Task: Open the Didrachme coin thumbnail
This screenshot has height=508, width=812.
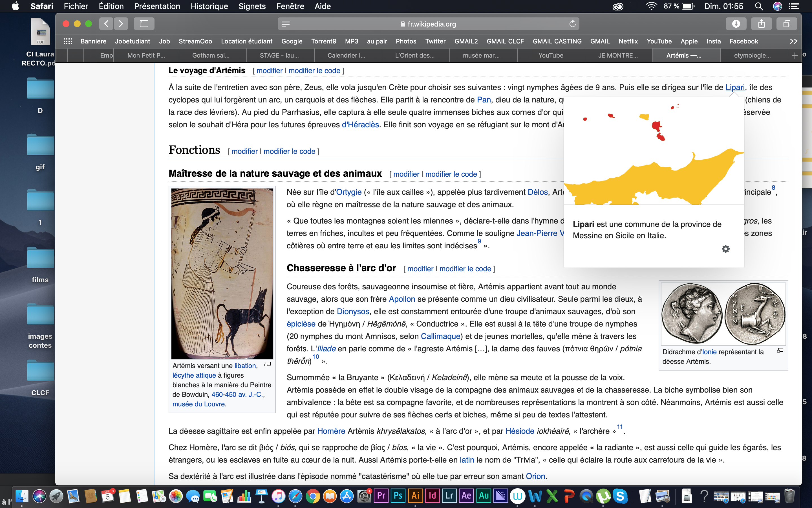Action: point(723,314)
